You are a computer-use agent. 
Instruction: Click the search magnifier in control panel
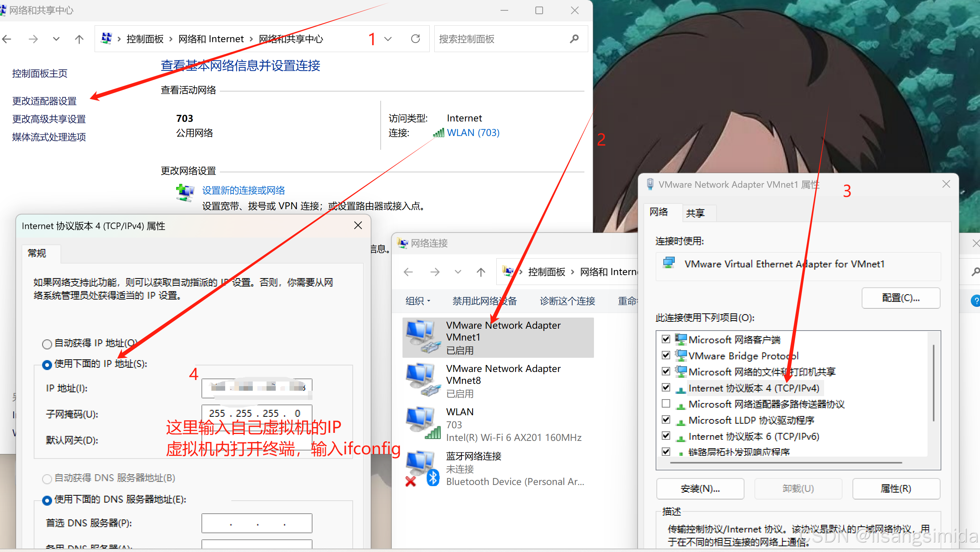click(x=574, y=39)
